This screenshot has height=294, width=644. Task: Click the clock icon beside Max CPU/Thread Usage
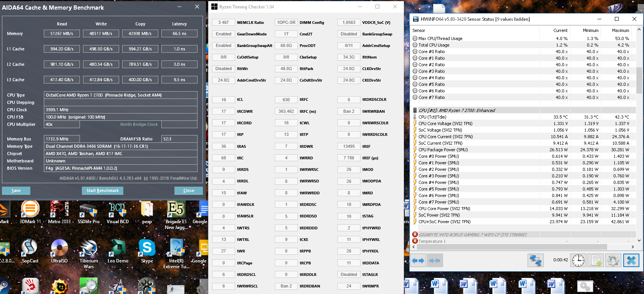415,38
